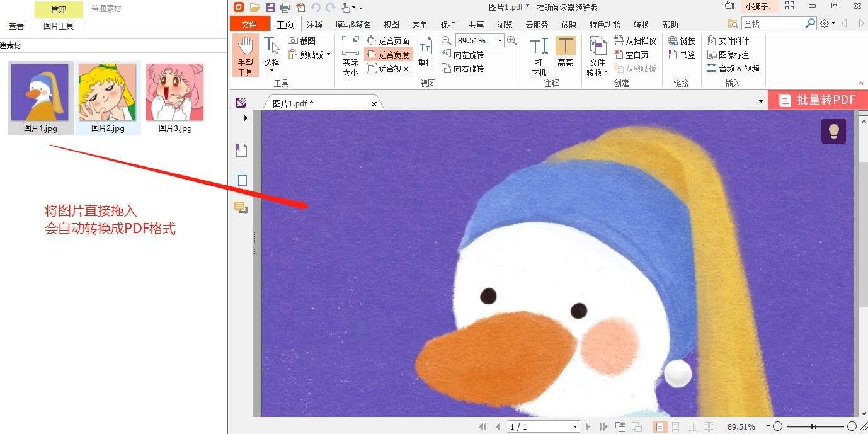The image size is (868, 434).
Task: Switch to the 保护 ribbon tab
Action: tap(448, 25)
